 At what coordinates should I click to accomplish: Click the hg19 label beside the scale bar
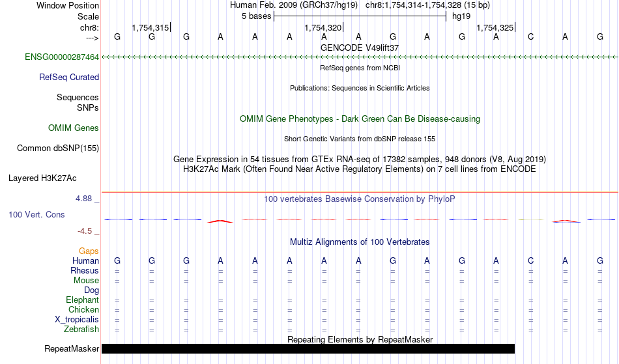coord(461,16)
